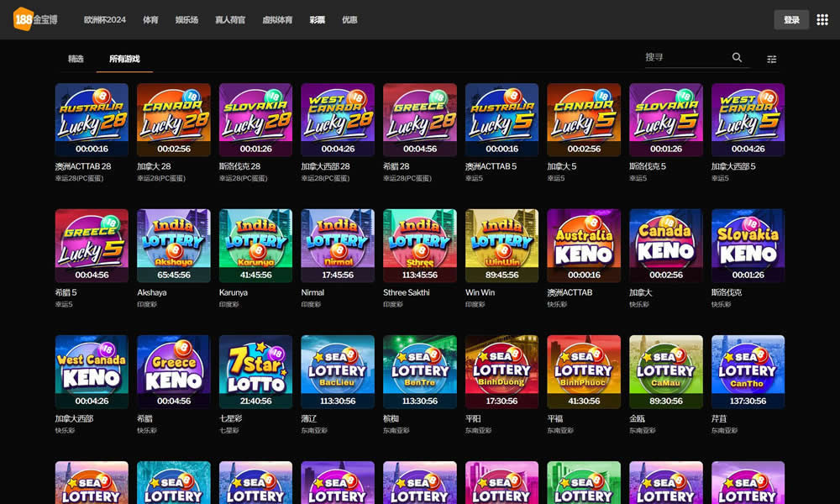This screenshot has width=840, height=504.
Task: Select the SEA Lottery BenTre thumbnail
Action: [x=420, y=372]
